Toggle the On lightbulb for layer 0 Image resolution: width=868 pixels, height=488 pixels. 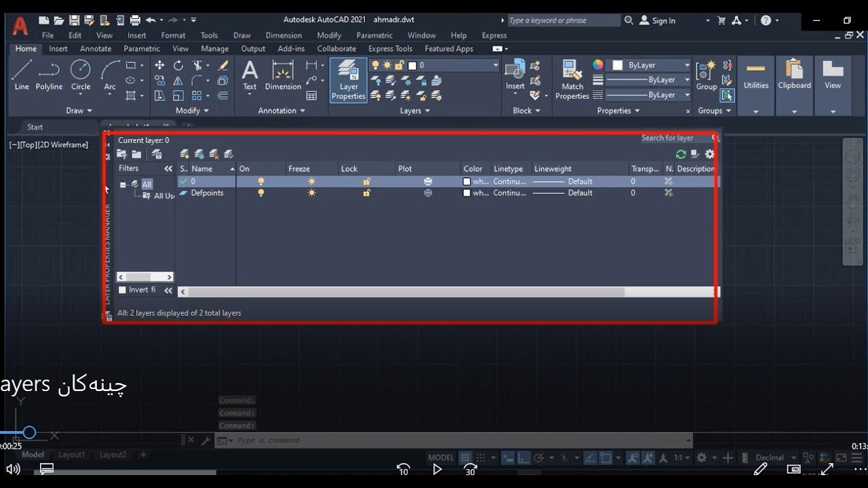pyautogui.click(x=261, y=182)
